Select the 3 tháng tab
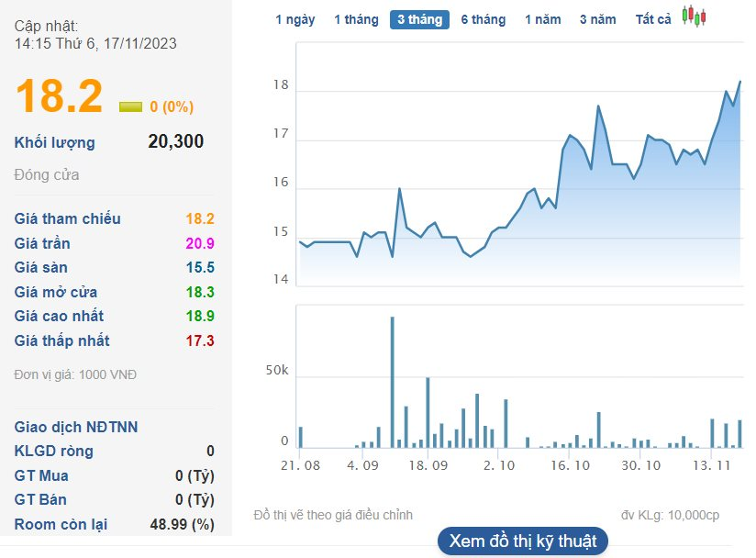Image resolution: width=756 pixels, height=558 pixels. point(419,19)
